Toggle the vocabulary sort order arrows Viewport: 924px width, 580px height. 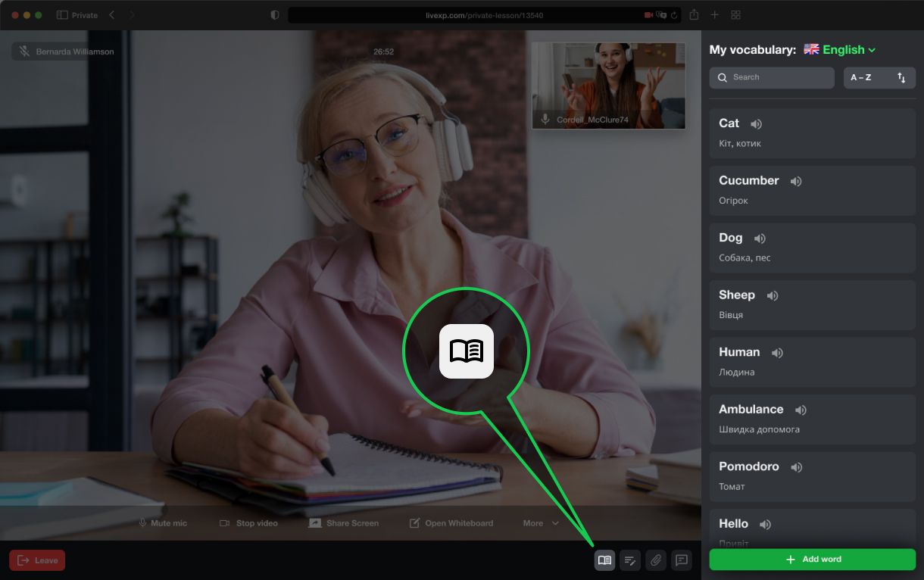(901, 78)
